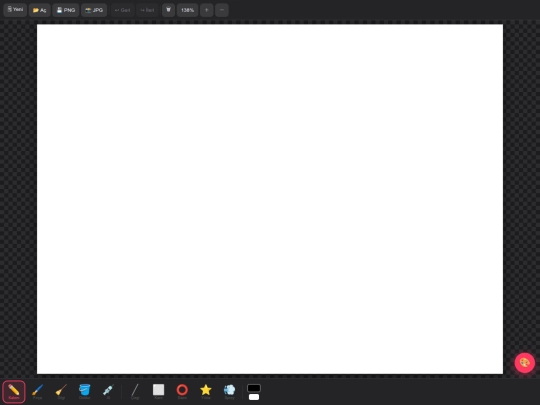This screenshot has height=405, width=540.
Task: Select the eyedropper color picker tool
Action: [x=108, y=392]
